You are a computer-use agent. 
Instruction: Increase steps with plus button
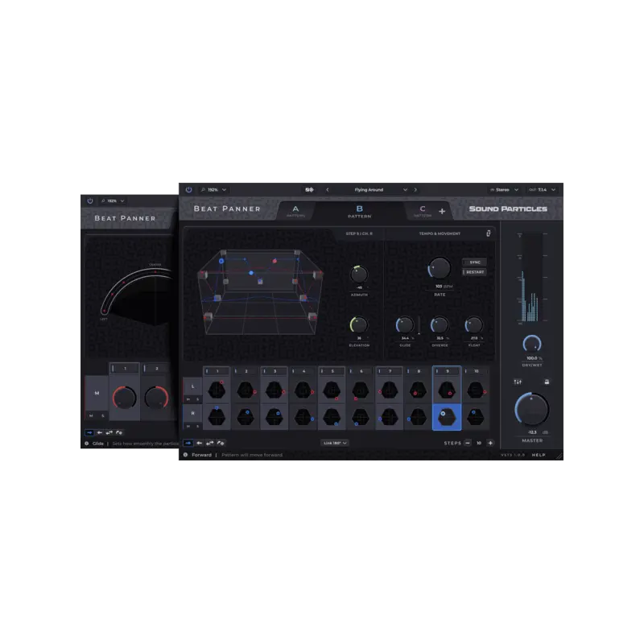tap(490, 443)
